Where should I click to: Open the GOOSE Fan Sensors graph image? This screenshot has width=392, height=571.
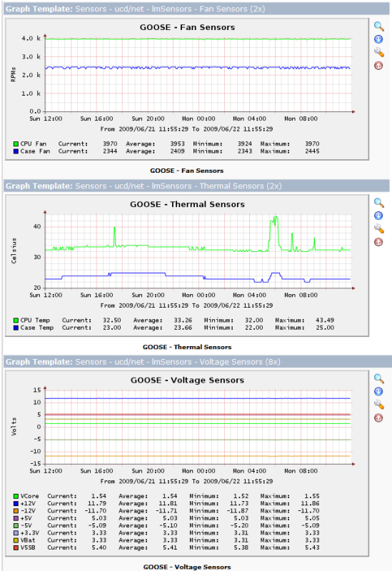[x=187, y=89]
